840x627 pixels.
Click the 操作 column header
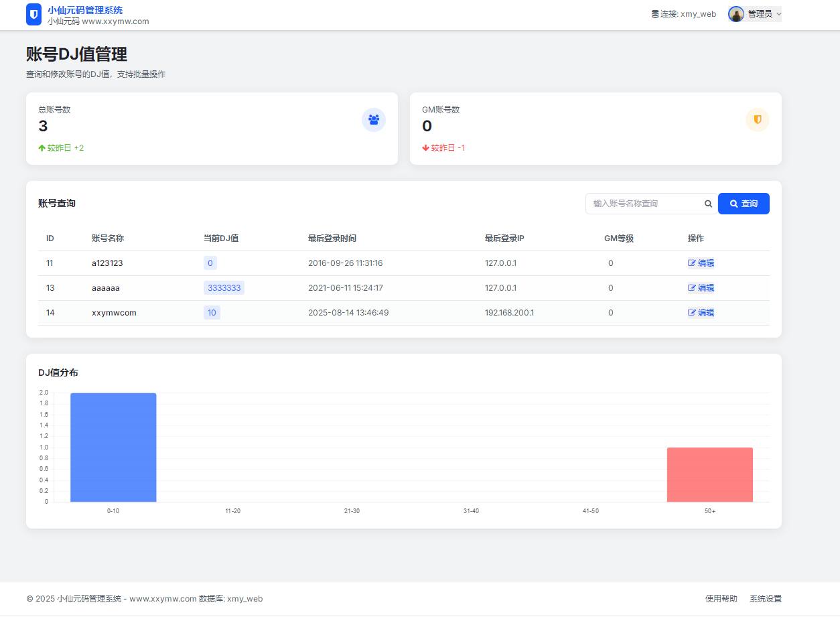[x=696, y=238]
